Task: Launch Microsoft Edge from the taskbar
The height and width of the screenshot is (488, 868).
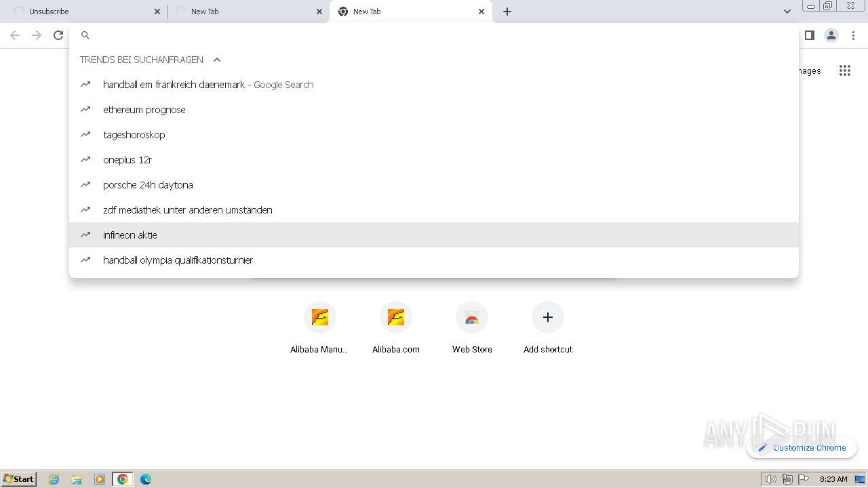Action: [146, 479]
